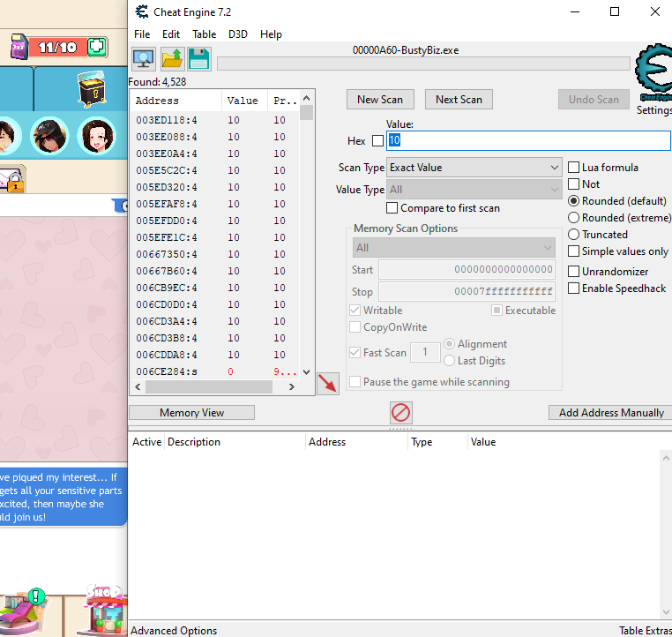Viewport: 672px width, 637px height.
Task: Click the scan Value input field
Action: 528,140
